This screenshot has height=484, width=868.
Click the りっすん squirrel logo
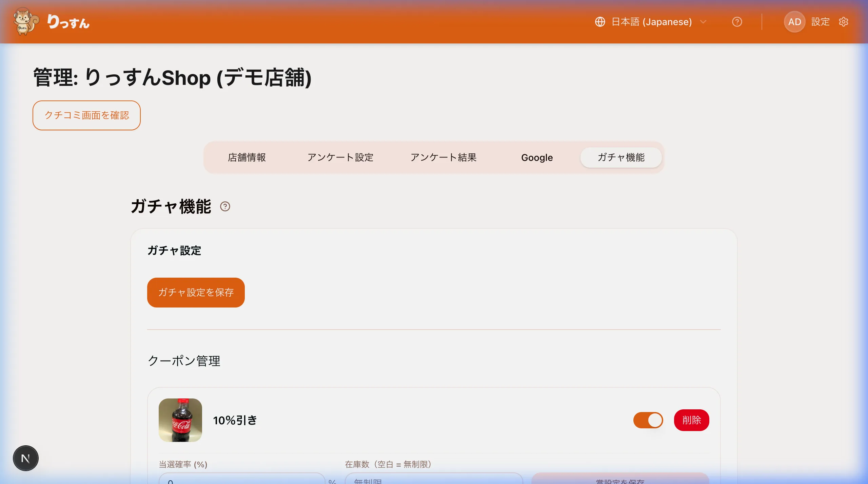click(24, 21)
